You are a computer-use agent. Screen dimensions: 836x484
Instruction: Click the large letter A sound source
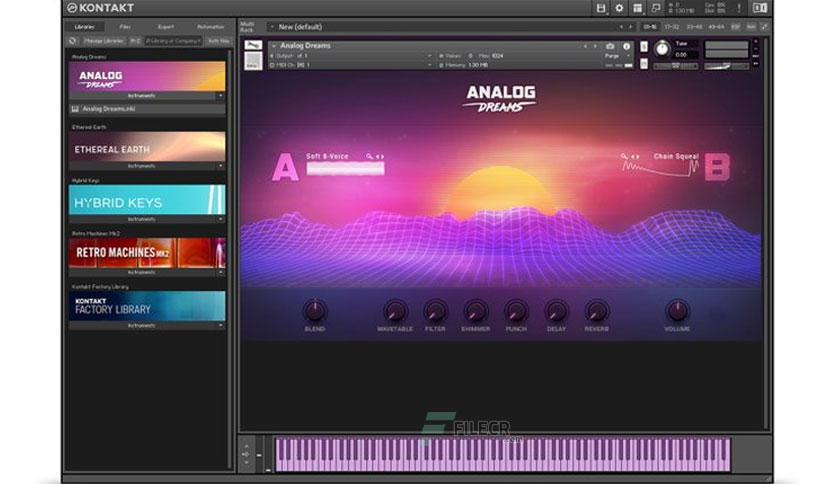285,167
